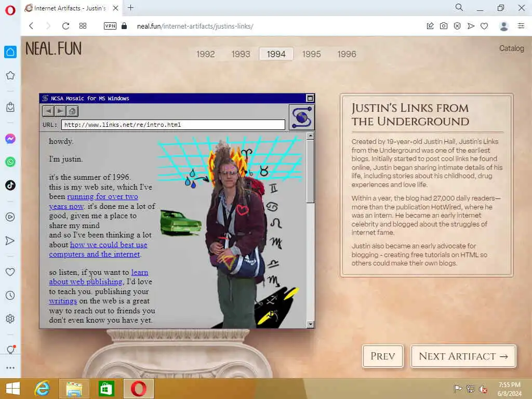
Task: Open the three-dot sidebar setup menu
Action: click(10, 368)
